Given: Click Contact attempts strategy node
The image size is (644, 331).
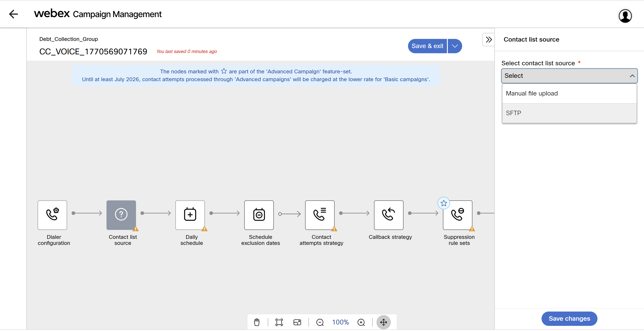Looking at the screenshot, I should pyautogui.click(x=319, y=215).
